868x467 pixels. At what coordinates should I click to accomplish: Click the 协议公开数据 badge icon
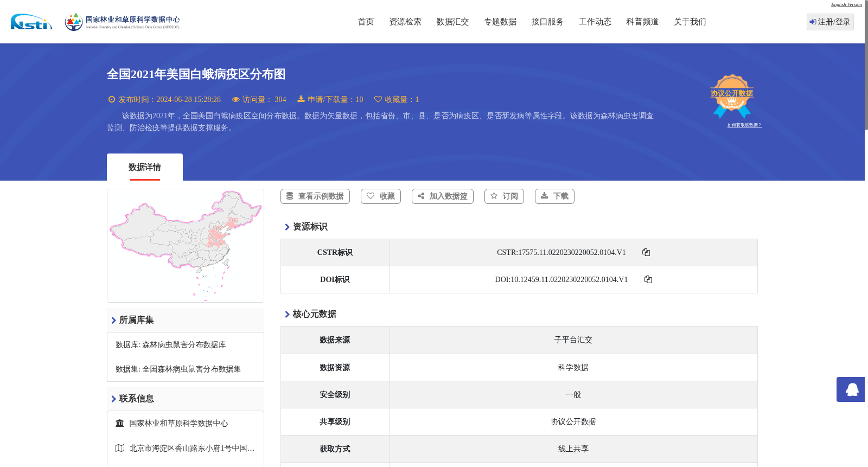point(732,96)
